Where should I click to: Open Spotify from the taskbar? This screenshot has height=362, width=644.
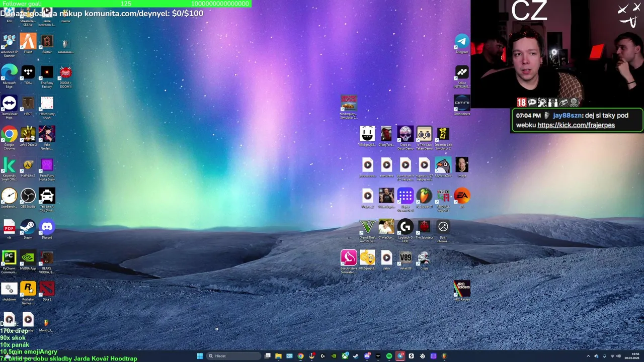389,356
